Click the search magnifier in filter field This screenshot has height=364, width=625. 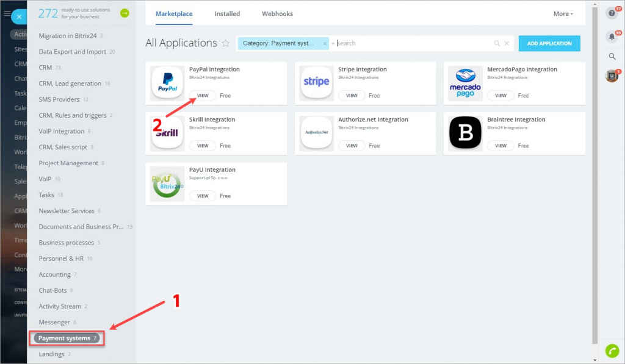pyautogui.click(x=497, y=43)
